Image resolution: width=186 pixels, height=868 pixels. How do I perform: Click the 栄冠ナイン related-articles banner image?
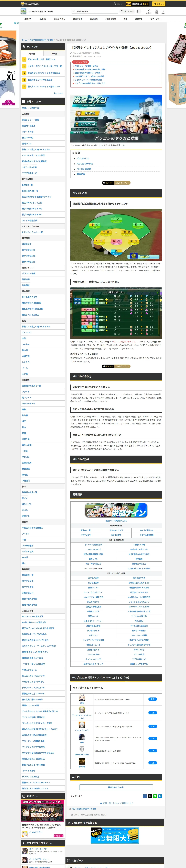pos(116,511)
